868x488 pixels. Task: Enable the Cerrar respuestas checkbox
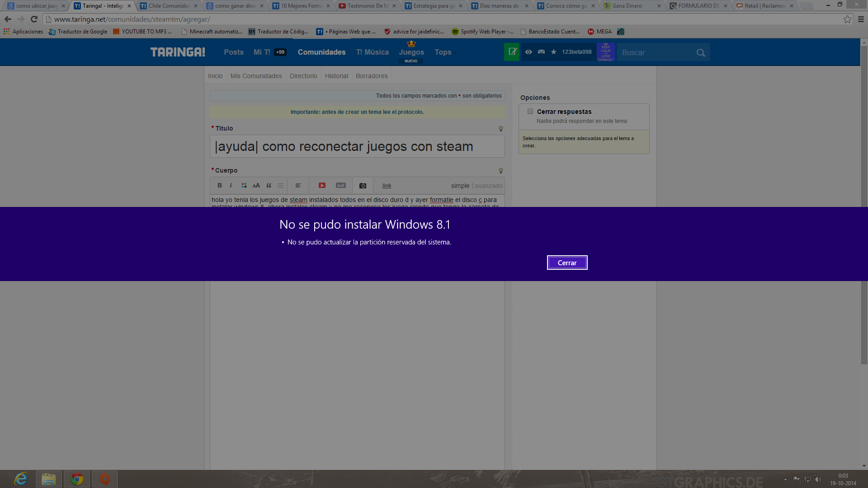tap(530, 111)
